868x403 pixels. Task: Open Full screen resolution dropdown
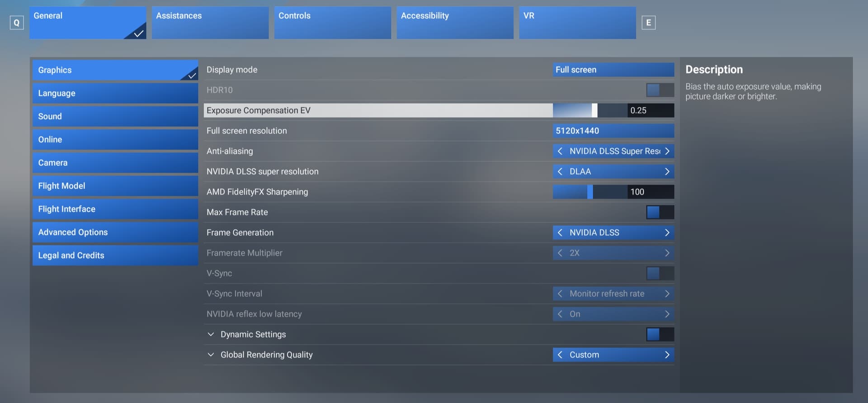pos(613,131)
